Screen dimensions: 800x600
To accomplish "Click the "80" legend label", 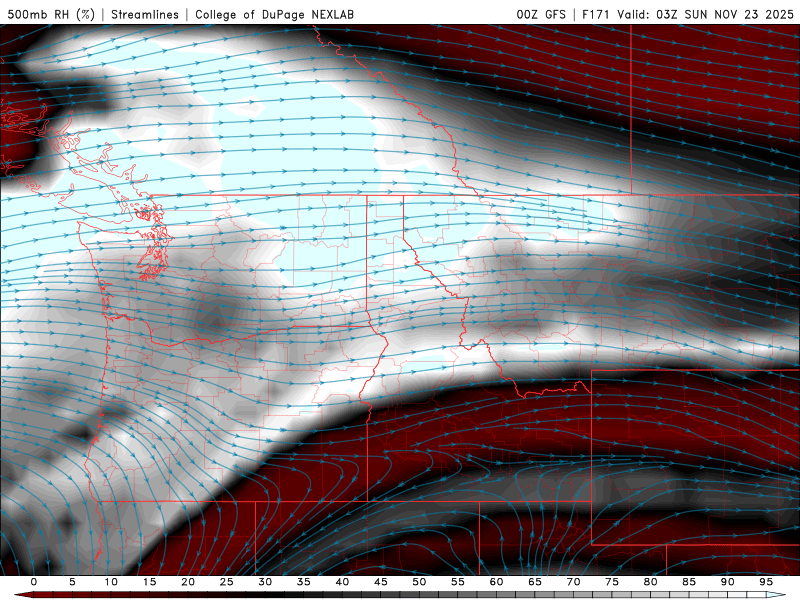I will [651, 582].
